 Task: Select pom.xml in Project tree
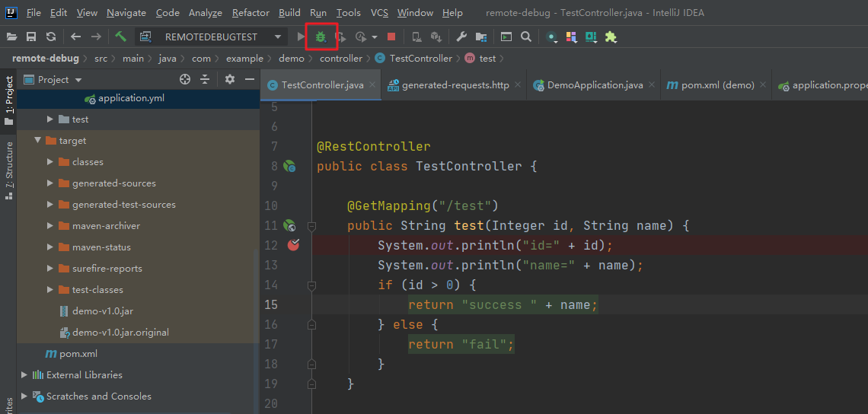point(71,354)
